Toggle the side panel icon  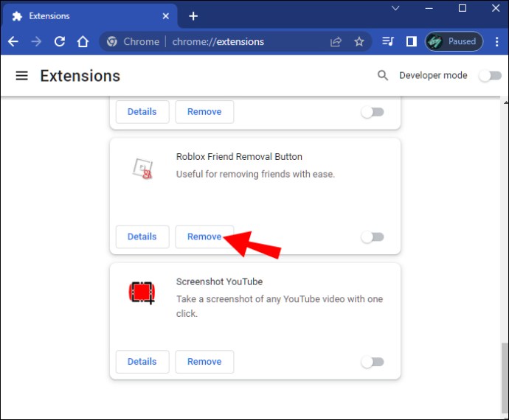pos(412,41)
